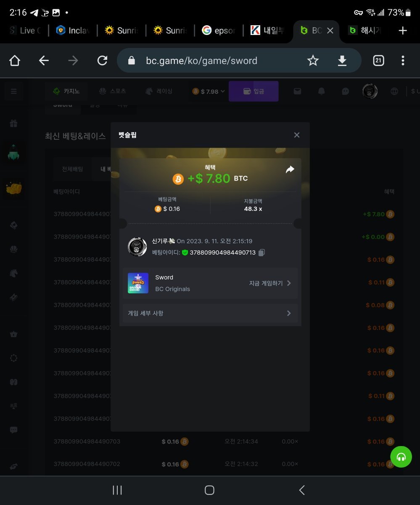Go to the browser home icon
This screenshot has width=420, height=505.
coord(15,61)
